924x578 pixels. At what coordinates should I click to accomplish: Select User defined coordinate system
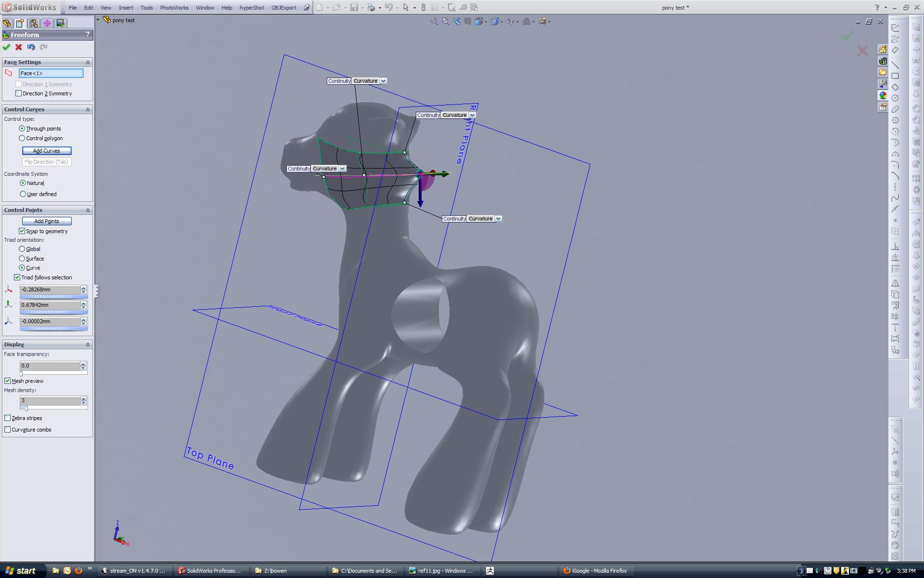pyautogui.click(x=23, y=194)
